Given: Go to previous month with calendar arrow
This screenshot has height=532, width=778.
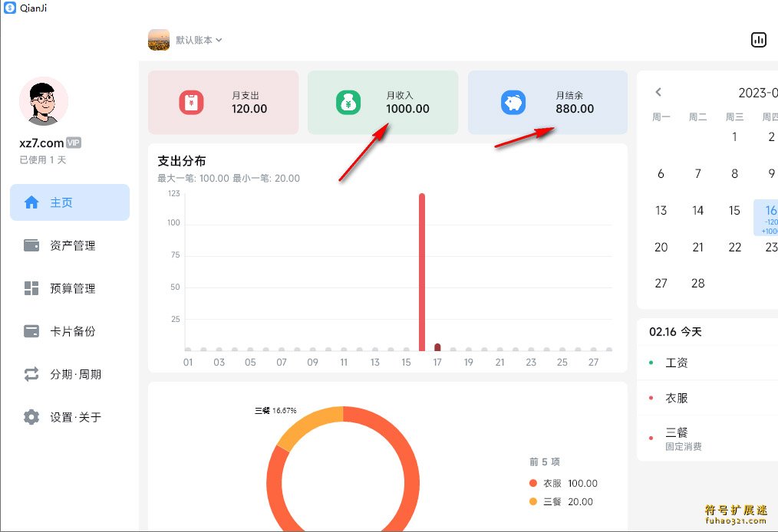Looking at the screenshot, I should coord(658,92).
